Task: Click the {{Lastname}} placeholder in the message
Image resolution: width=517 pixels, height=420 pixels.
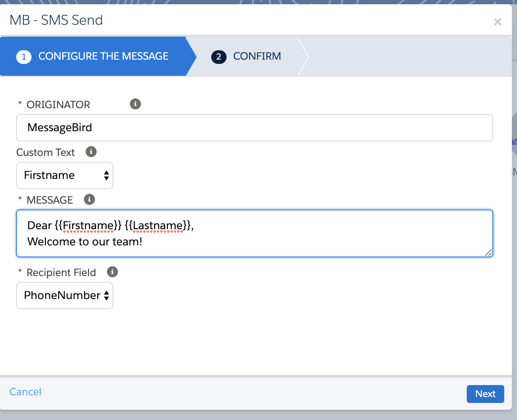Action: coord(158,225)
